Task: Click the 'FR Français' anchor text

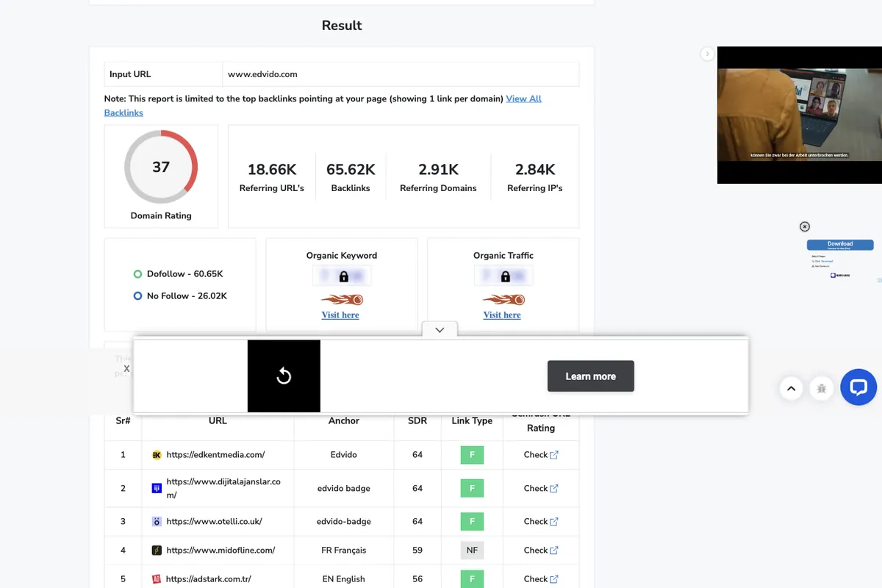Action: (x=344, y=550)
